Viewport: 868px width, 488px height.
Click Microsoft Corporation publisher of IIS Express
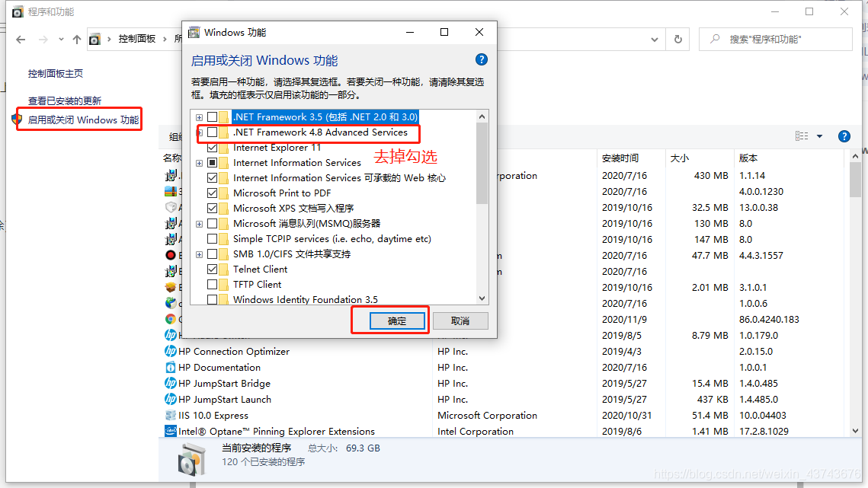tap(487, 416)
